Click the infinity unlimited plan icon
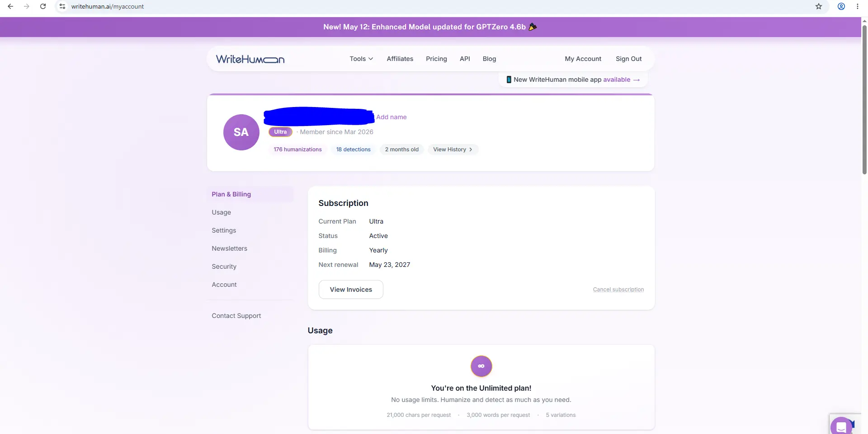This screenshot has height=434, width=868. point(481,366)
